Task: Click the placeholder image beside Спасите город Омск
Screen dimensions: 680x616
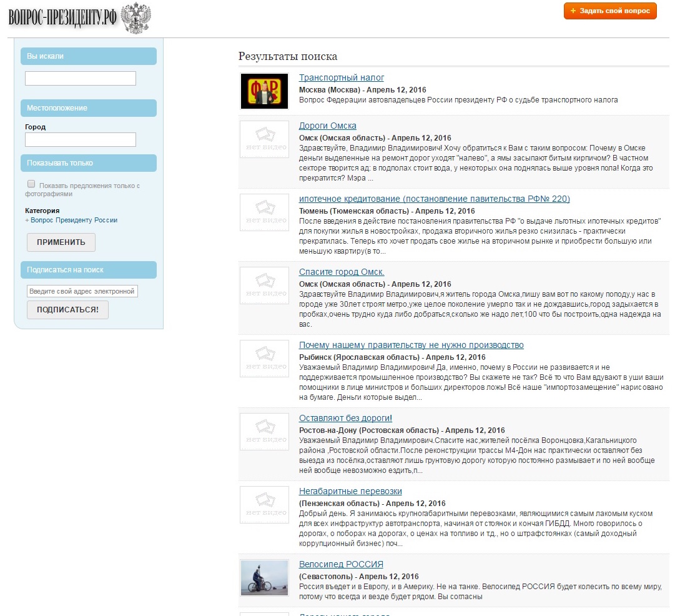Action: click(264, 286)
